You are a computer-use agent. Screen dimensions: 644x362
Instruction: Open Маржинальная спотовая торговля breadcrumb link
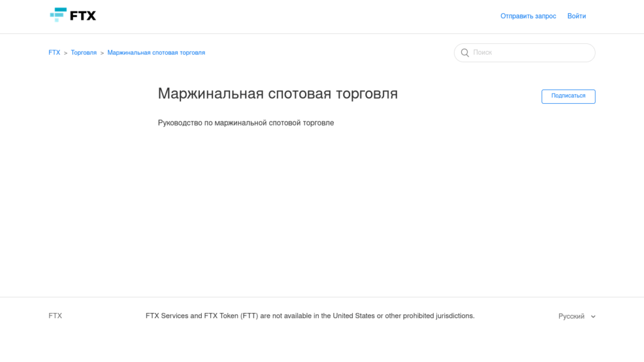coord(156,53)
